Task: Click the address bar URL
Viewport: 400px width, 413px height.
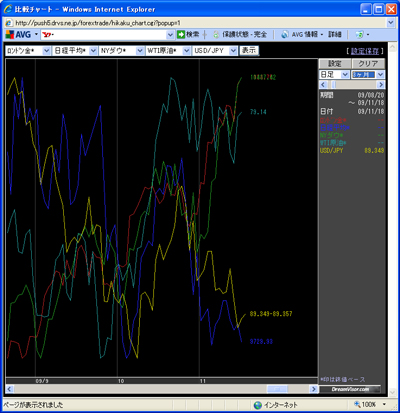Action: tap(98, 23)
